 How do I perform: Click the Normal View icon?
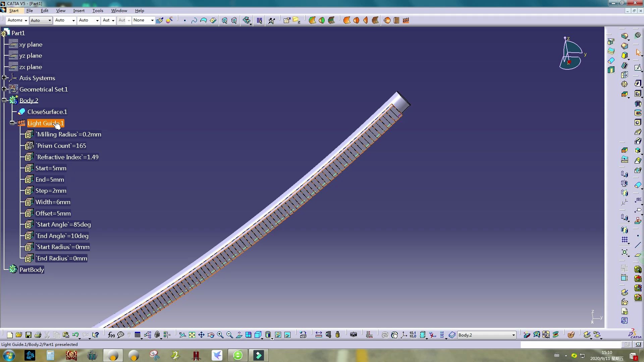coord(239,335)
